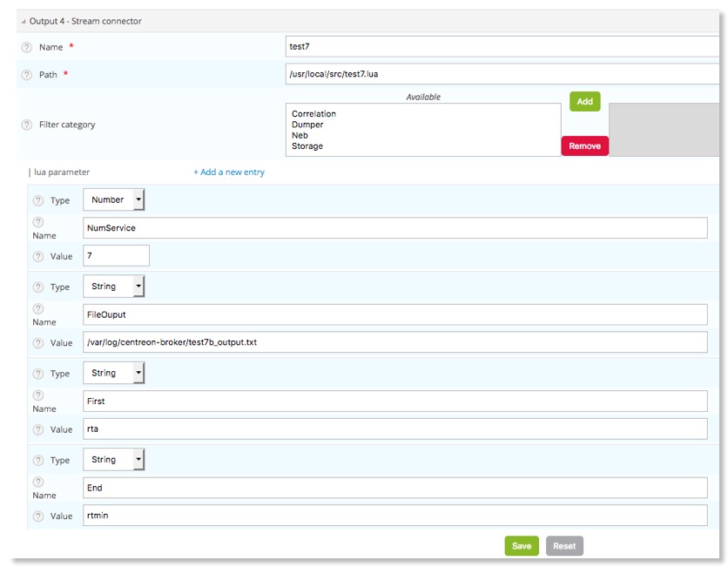Image resolution: width=728 pixels, height=567 pixels.
Task: Click the red Remove button
Action: (584, 146)
